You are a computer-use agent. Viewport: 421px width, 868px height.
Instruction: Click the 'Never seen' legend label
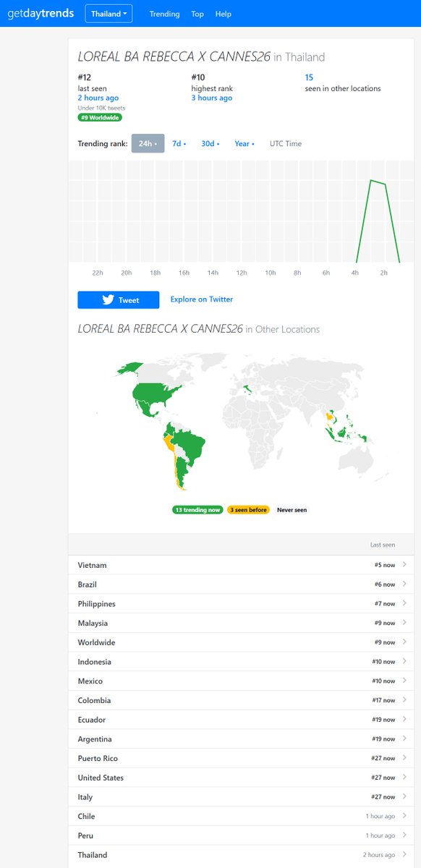(x=292, y=510)
